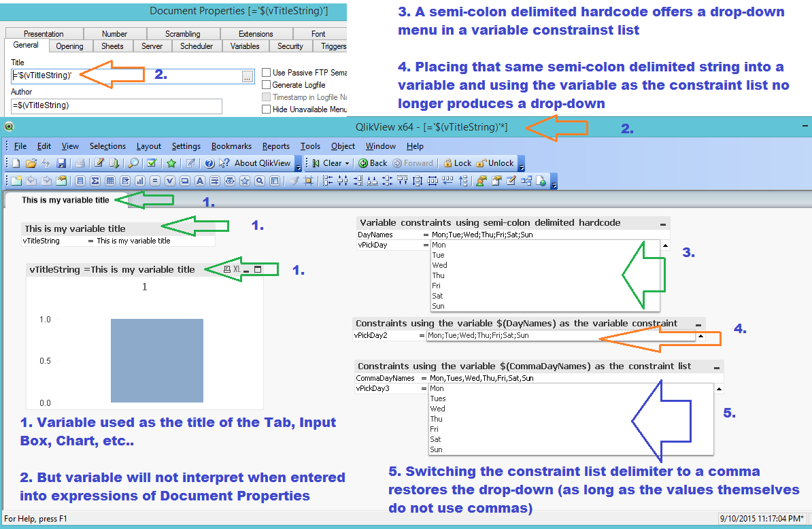Click the Add Sheet icon
This screenshot has height=529, width=812.
(16, 181)
